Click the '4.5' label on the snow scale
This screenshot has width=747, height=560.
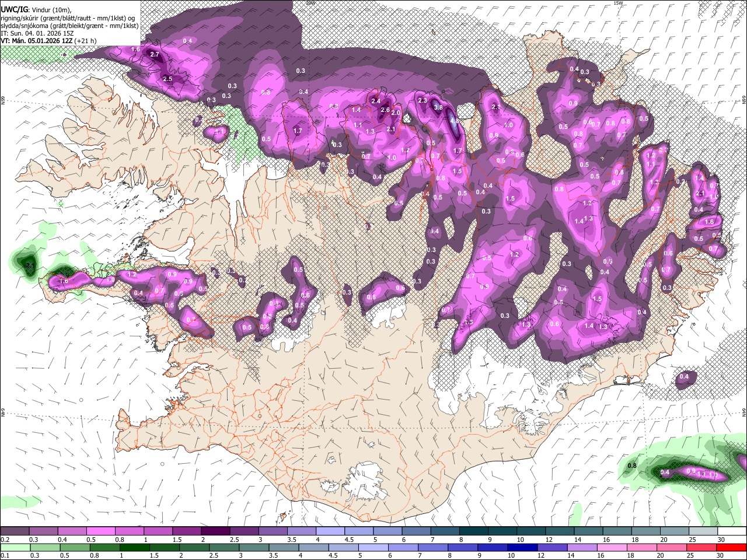(349, 540)
